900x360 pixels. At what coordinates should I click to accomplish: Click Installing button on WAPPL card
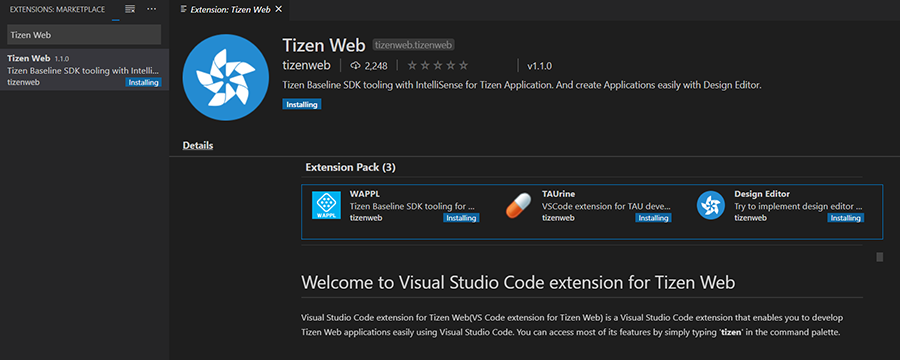461,218
